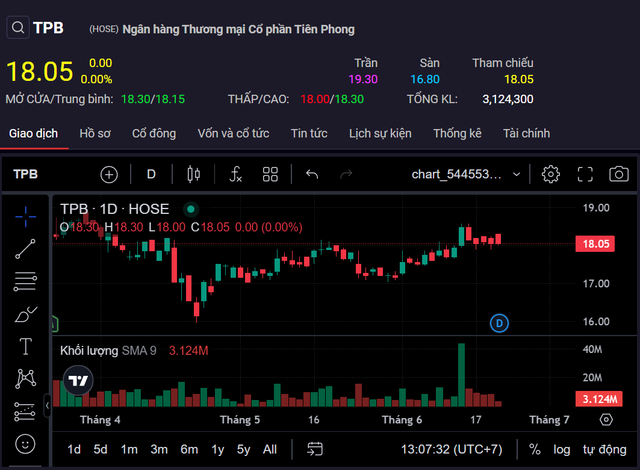Click the Tham chiếu price 18.05
This screenshot has width=640, height=470.
point(518,79)
